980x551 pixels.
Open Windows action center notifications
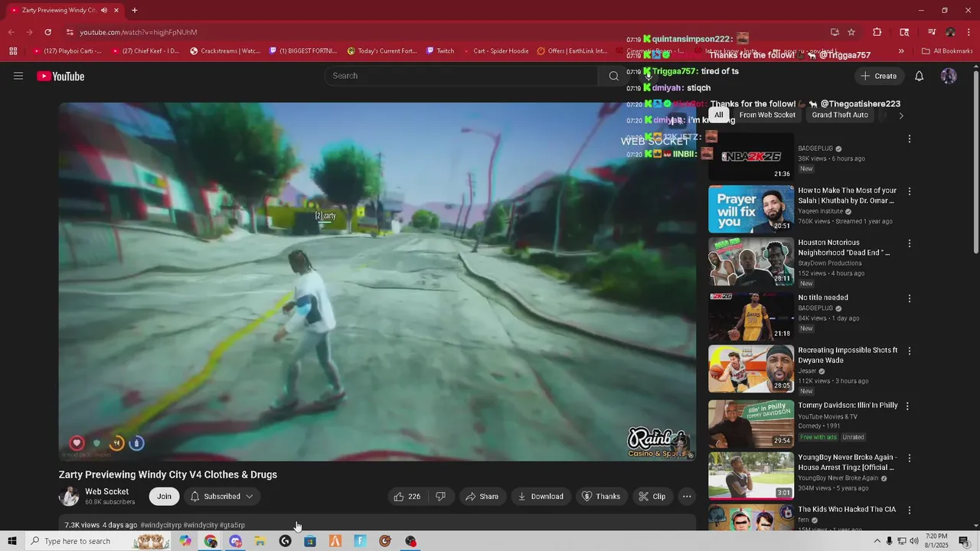coord(964,541)
